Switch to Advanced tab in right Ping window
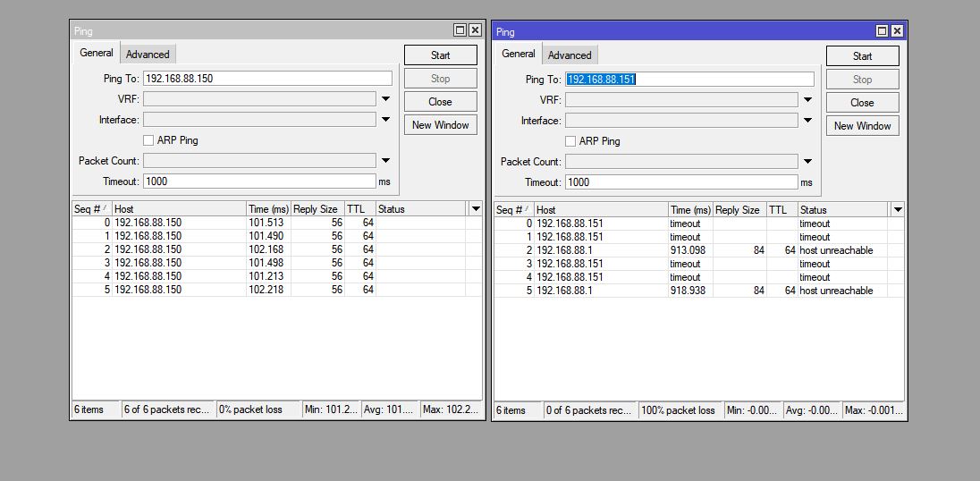980x481 pixels. coord(570,55)
